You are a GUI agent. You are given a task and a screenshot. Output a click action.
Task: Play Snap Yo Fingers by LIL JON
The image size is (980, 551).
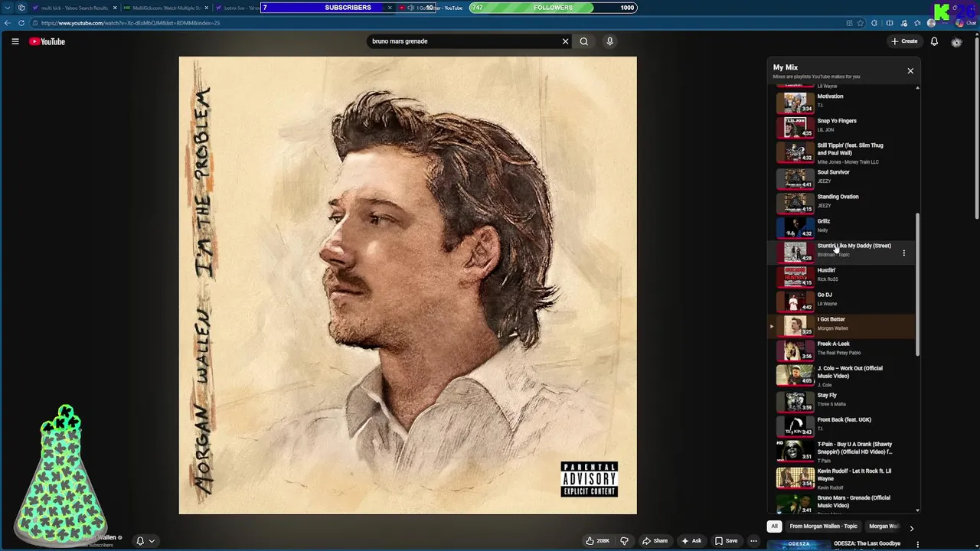tap(842, 126)
